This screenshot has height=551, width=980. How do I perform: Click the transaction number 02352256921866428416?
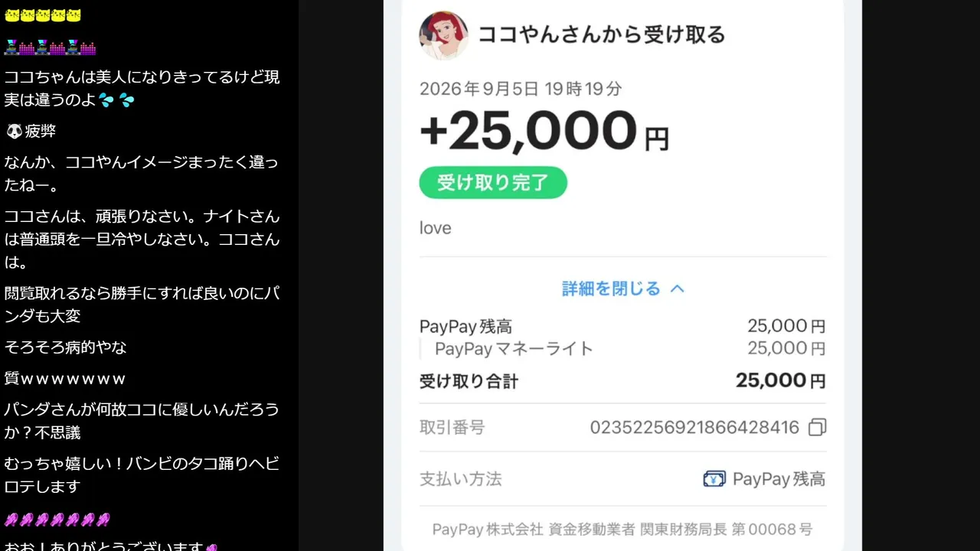click(x=694, y=427)
